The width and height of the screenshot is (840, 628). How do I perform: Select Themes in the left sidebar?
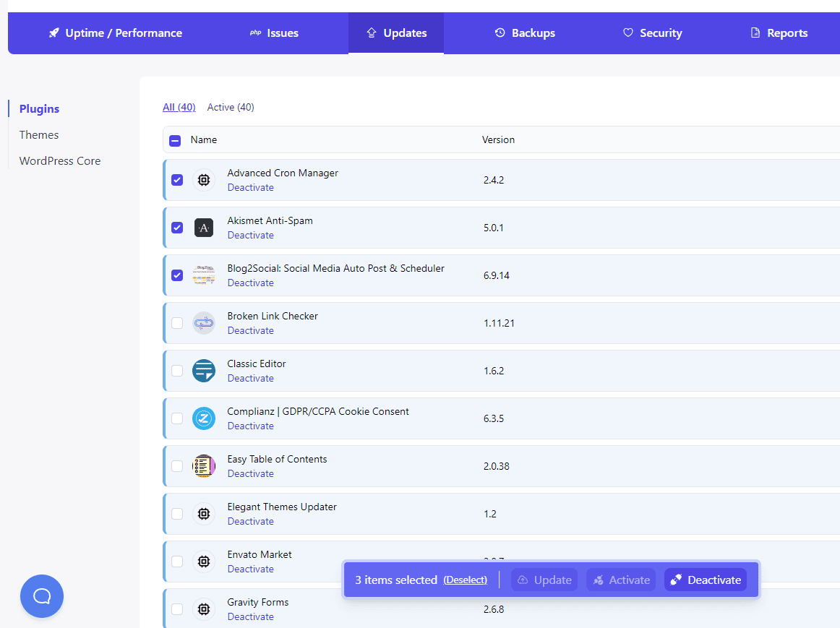[x=39, y=135]
